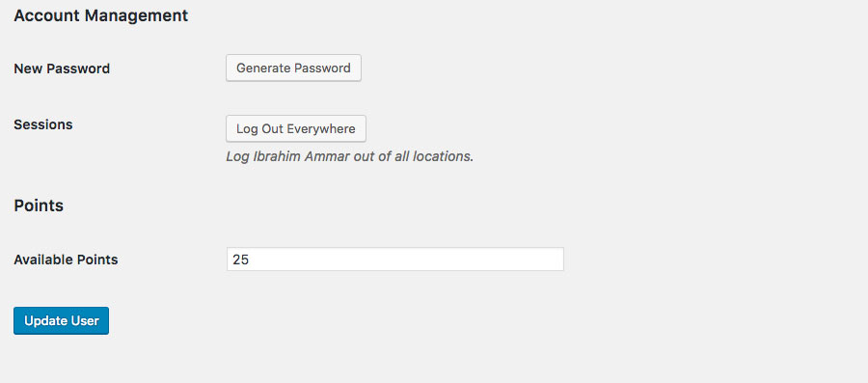Select the Account Management heading
The height and width of the screenshot is (383, 868).
(100, 15)
